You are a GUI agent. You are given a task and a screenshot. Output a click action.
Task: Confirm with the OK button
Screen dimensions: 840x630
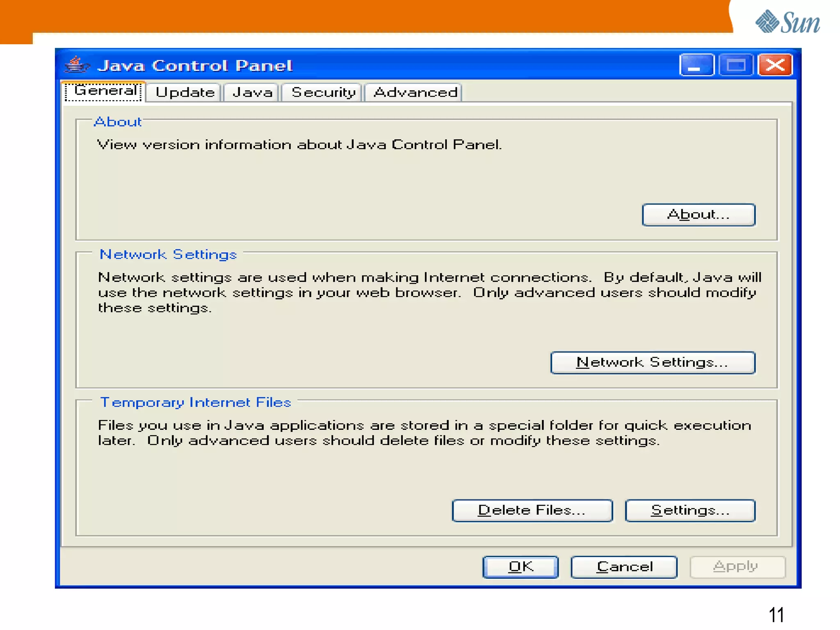[x=520, y=567]
